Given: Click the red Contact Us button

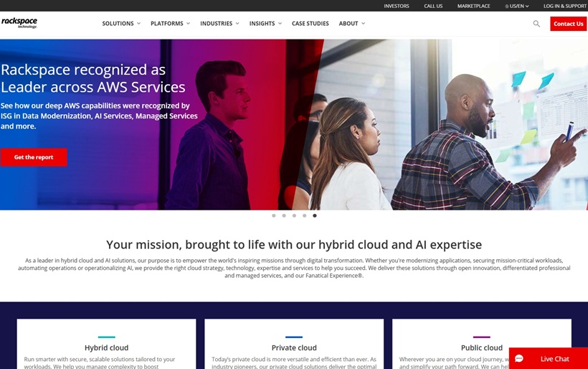Looking at the screenshot, I should click(x=569, y=24).
